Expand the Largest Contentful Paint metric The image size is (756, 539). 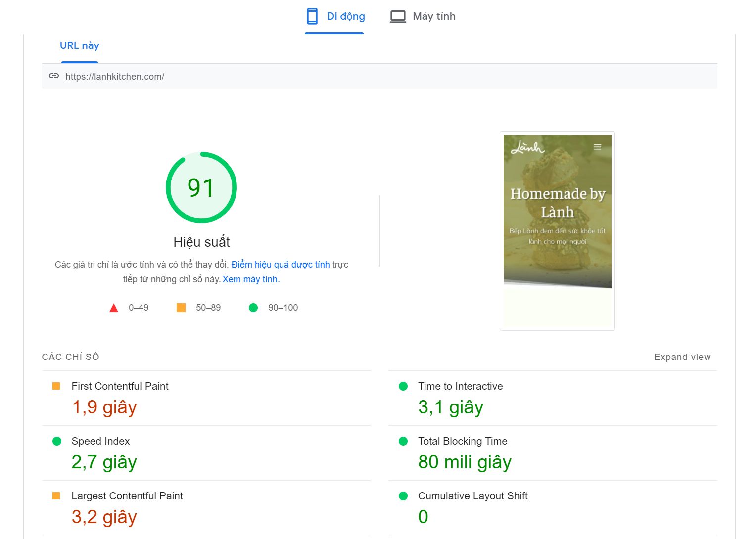point(127,496)
